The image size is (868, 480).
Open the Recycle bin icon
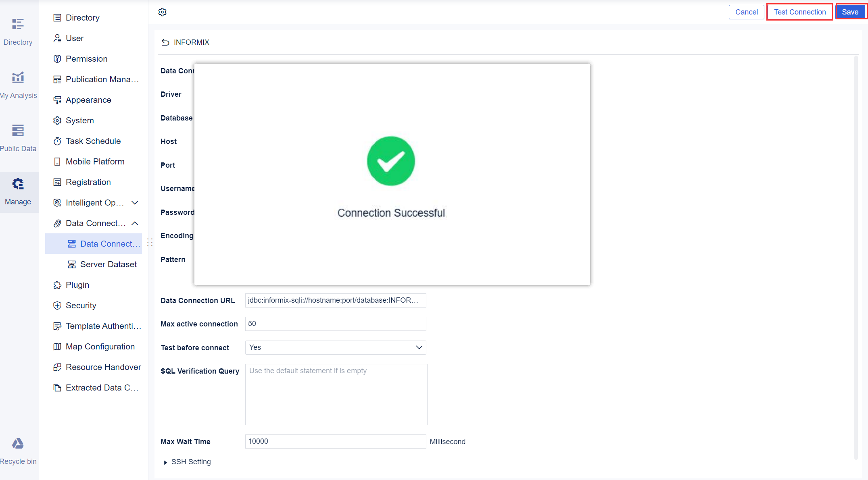[x=18, y=443]
